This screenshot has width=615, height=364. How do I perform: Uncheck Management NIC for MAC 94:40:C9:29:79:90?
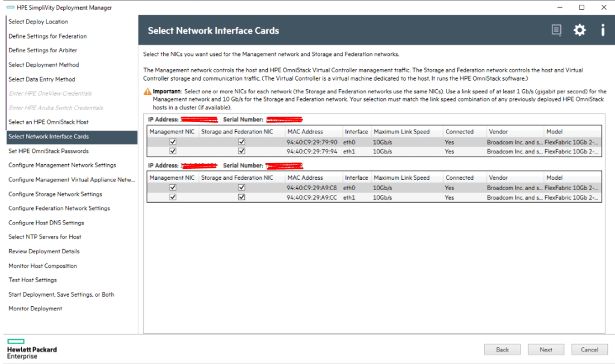[x=173, y=142]
